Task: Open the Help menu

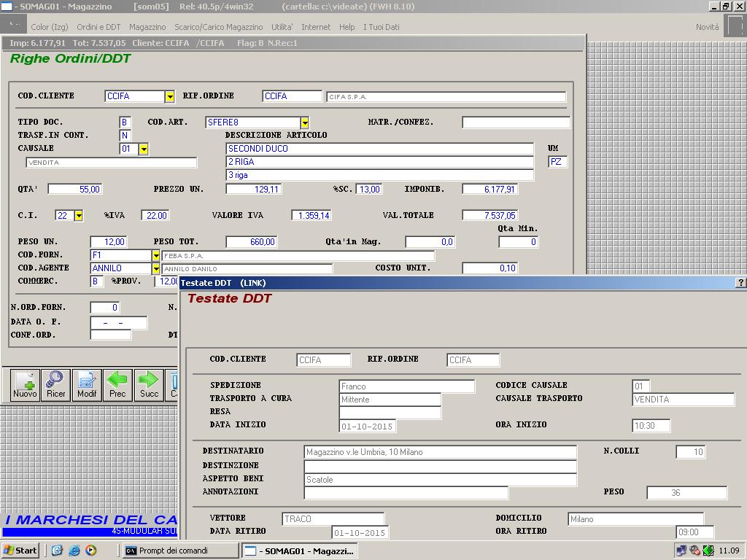Action: (347, 27)
